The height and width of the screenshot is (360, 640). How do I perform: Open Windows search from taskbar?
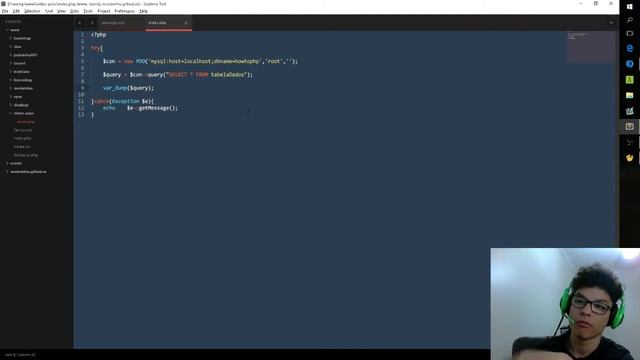click(x=629, y=20)
